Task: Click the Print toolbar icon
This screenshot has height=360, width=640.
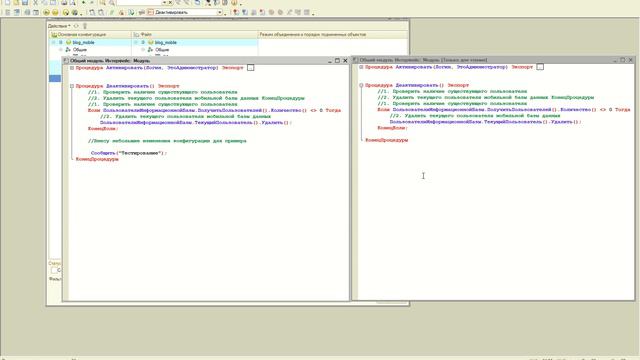Action: click(x=64, y=2)
